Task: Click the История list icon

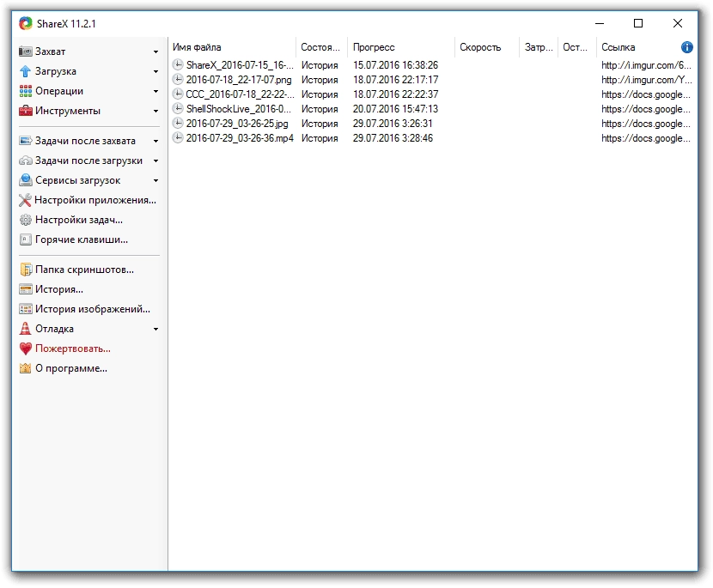Action: (26, 289)
